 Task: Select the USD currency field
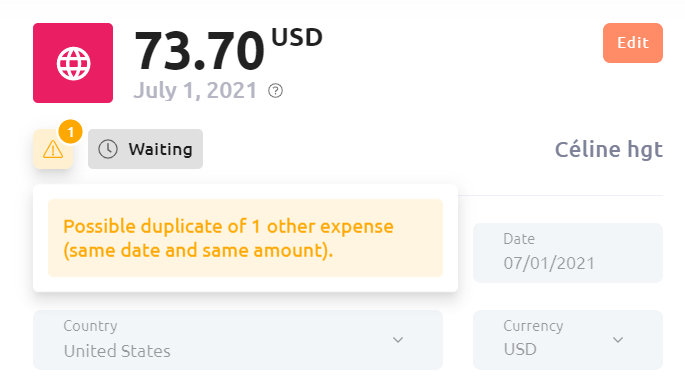tap(568, 340)
